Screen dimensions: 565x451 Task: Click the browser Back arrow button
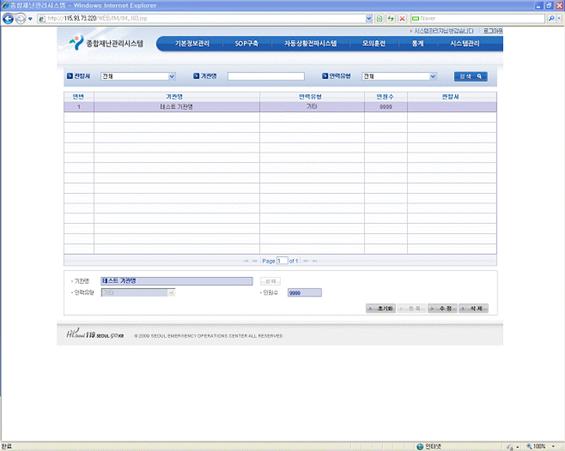(8, 18)
